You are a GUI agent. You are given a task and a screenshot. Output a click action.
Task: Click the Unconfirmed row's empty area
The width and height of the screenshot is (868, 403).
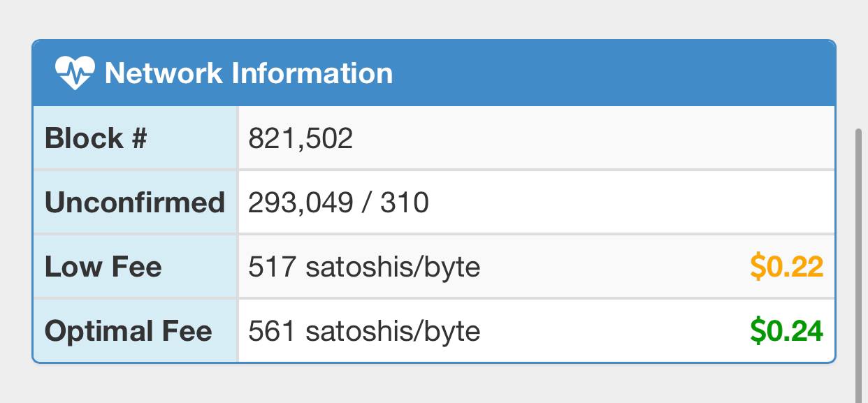629,203
